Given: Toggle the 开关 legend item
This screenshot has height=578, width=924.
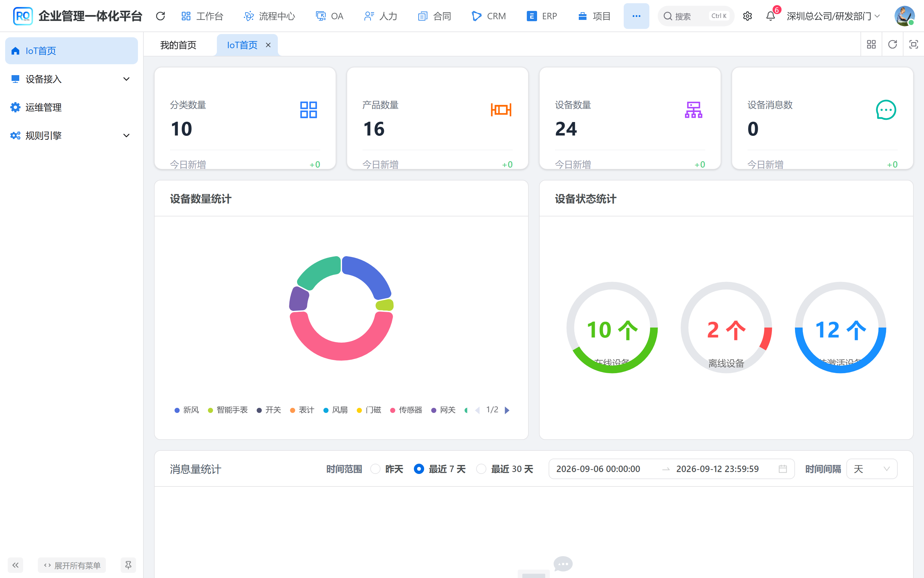Looking at the screenshot, I should point(269,410).
